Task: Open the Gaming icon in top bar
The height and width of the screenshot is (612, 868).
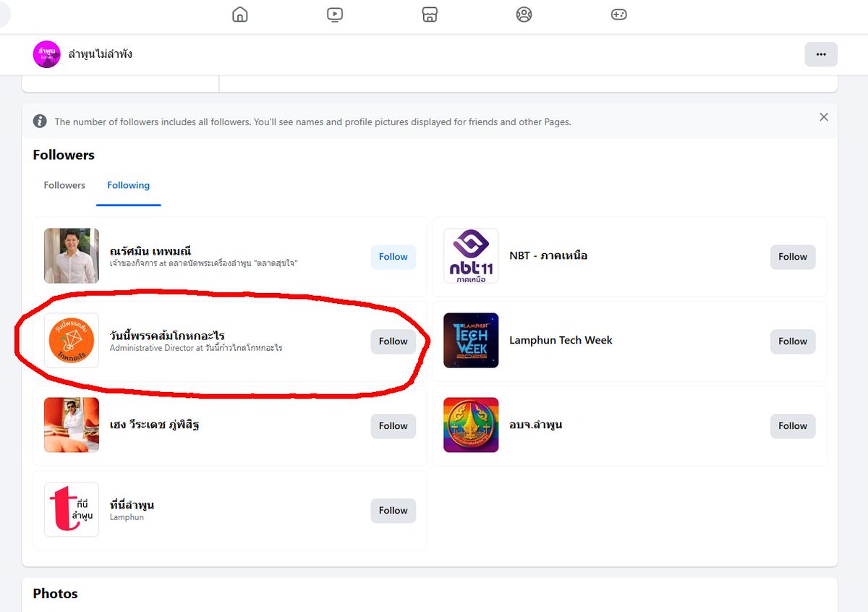Action: point(618,14)
